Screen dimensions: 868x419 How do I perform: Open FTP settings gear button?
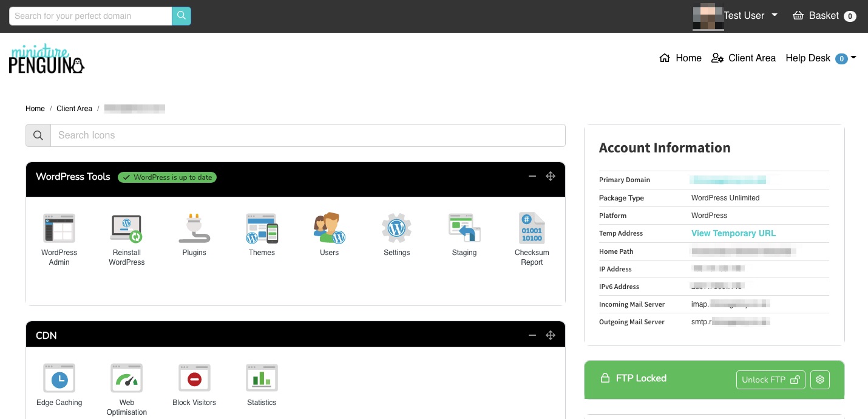(820, 380)
